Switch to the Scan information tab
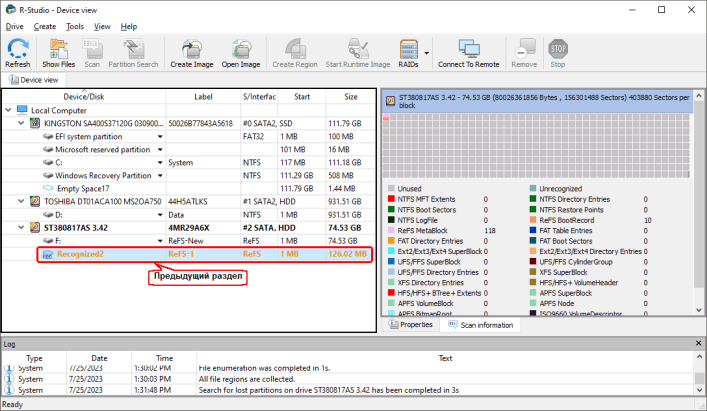 (x=480, y=325)
